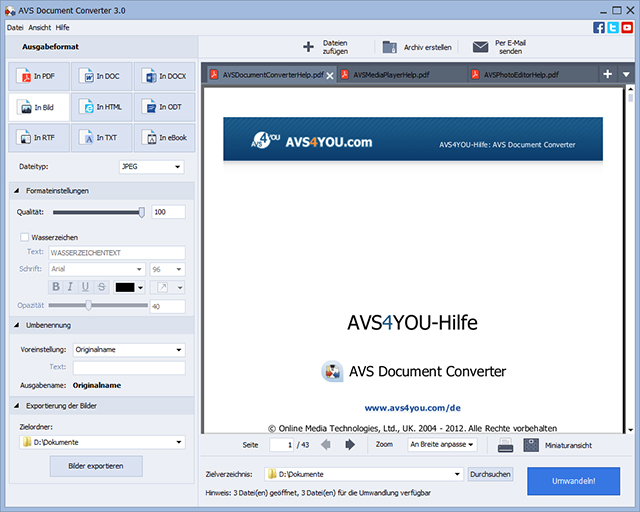640x512 pixels.
Task: Show the Miniaturansicht thumbnail view
Action: pos(531,445)
